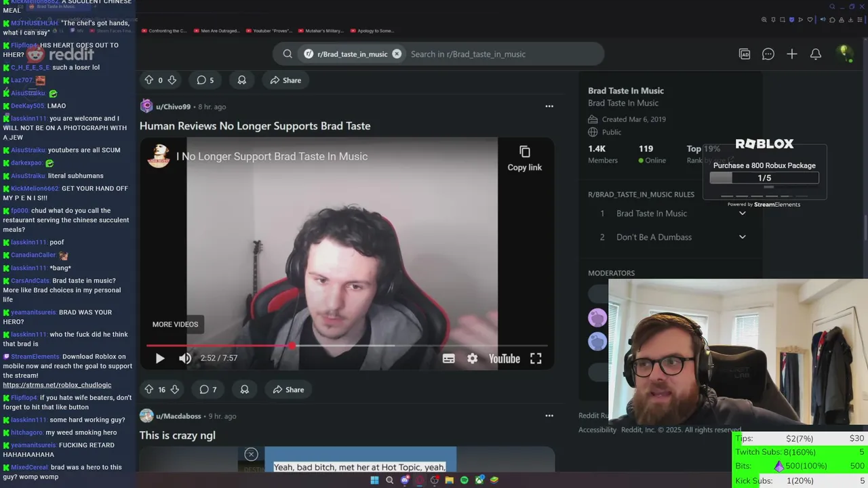Downvote the post showing 0 votes
The width and height of the screenshot is (868, 488).
[172, 80]
